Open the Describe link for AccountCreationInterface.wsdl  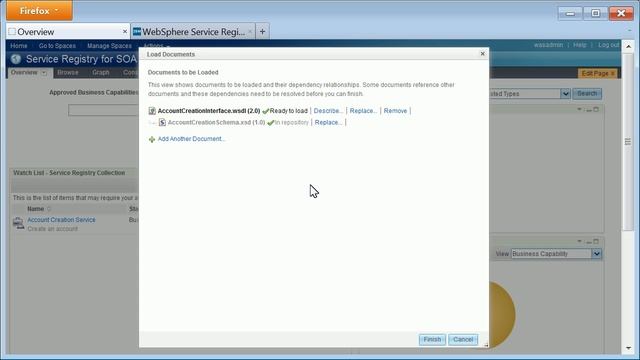pyautogui.click(x=328, y=111)
